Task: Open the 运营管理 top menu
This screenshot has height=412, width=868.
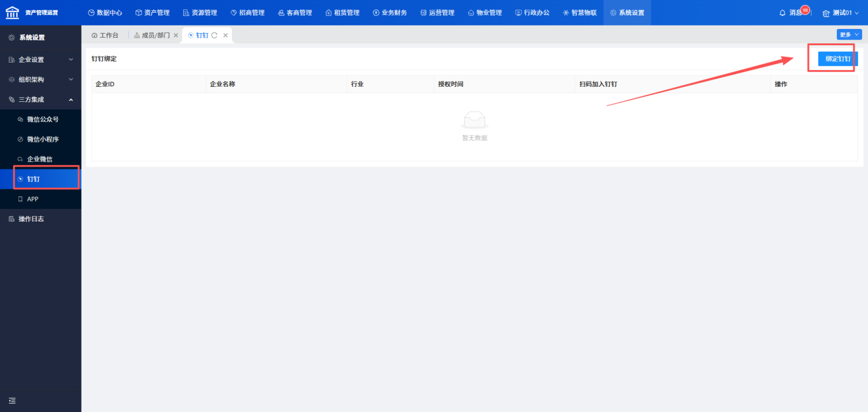Action: [x=437, y=12]
